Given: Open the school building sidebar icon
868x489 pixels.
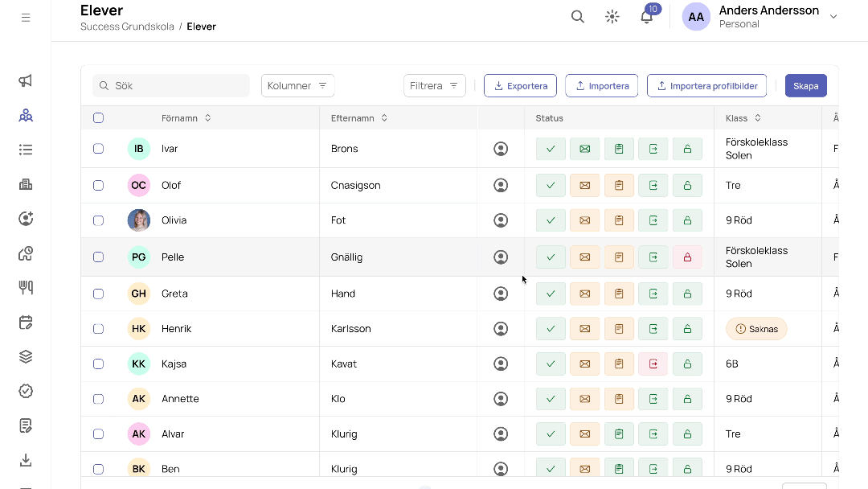Looking at the screenshot, I should point(26,184).
